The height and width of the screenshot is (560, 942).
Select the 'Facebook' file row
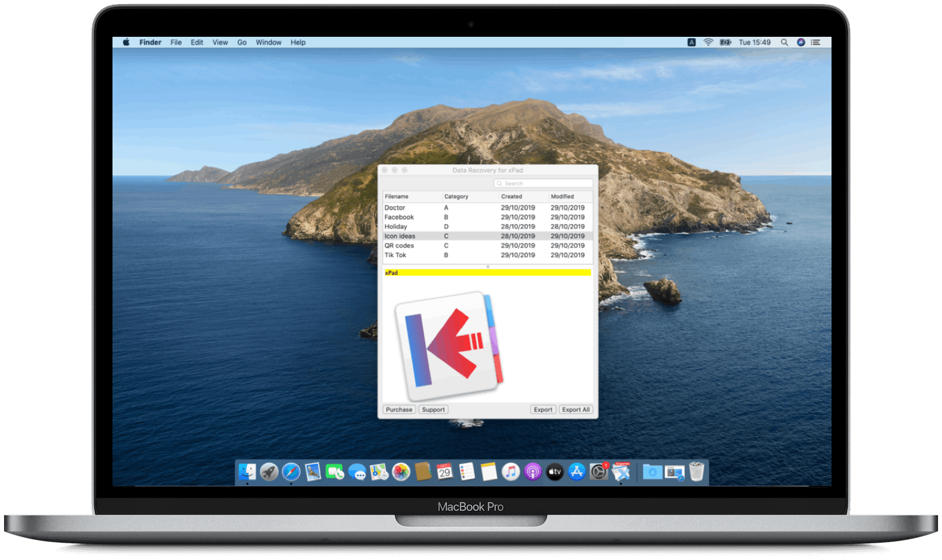click(x=487, y=217)
